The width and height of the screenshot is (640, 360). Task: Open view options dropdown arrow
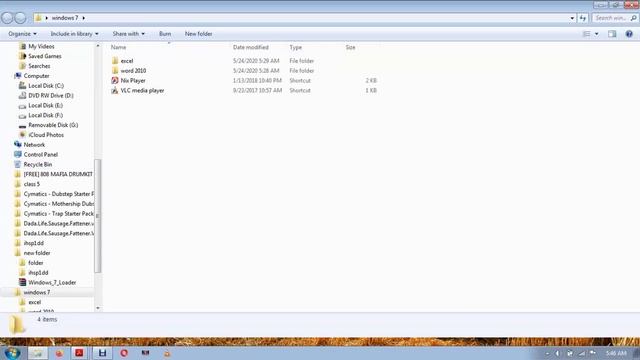point(597,34)
